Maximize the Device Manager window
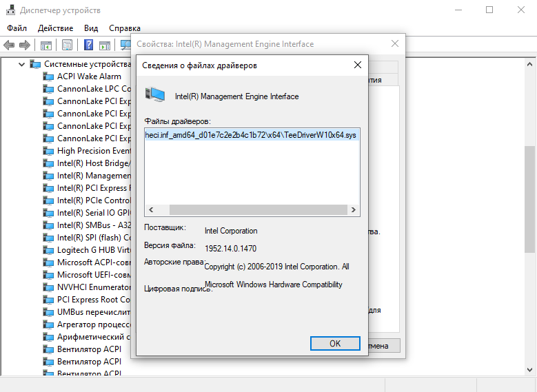 point(489,10)
